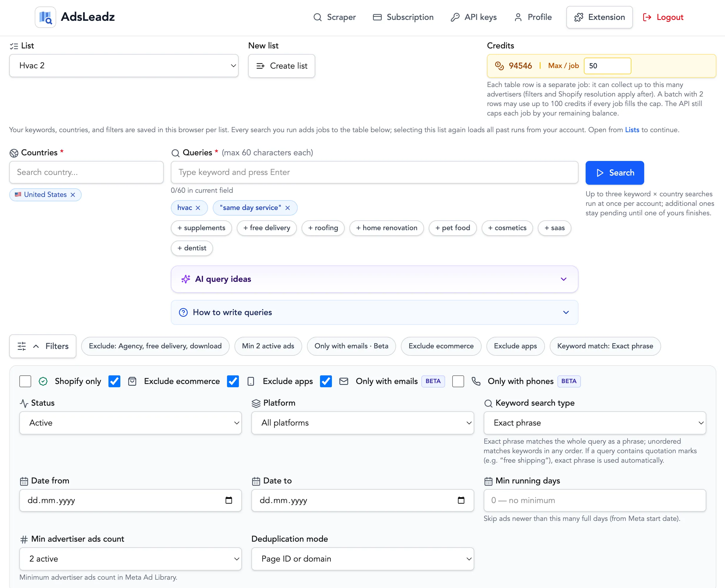Click the API keys icon
The height and width of the screenshot is (588, 725).
coord(456,17)
